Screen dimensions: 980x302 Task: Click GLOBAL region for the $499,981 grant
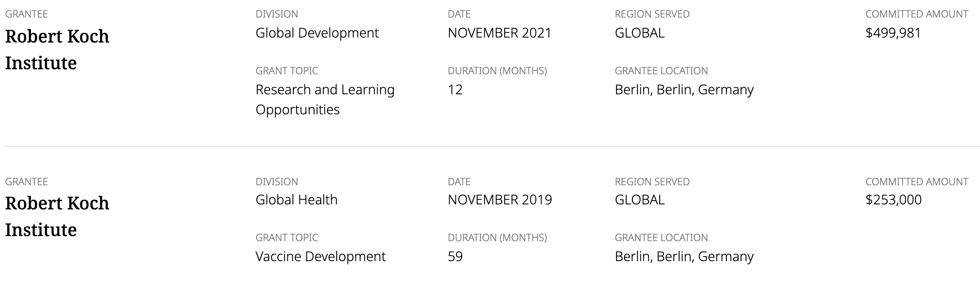pyautogui.click(x=640, y=33)
